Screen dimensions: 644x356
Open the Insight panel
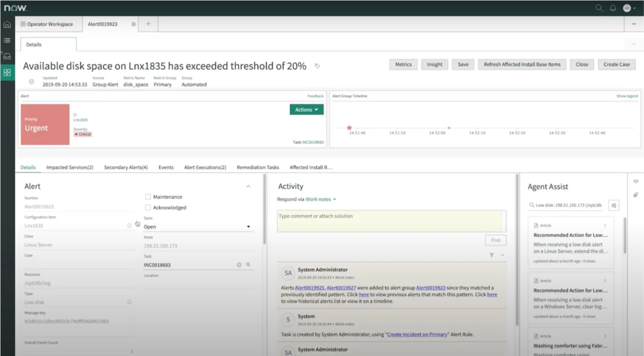coord(434,64)
